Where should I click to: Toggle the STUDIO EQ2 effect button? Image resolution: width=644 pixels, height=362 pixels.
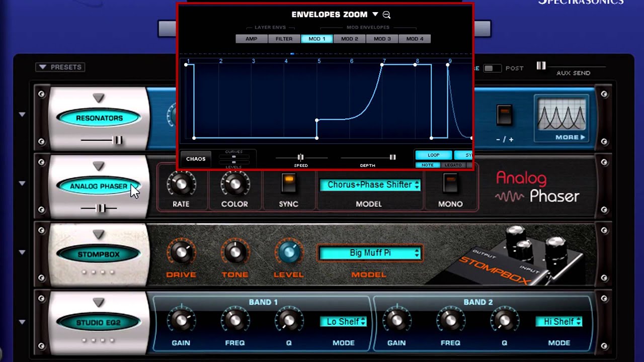[99, 322]
